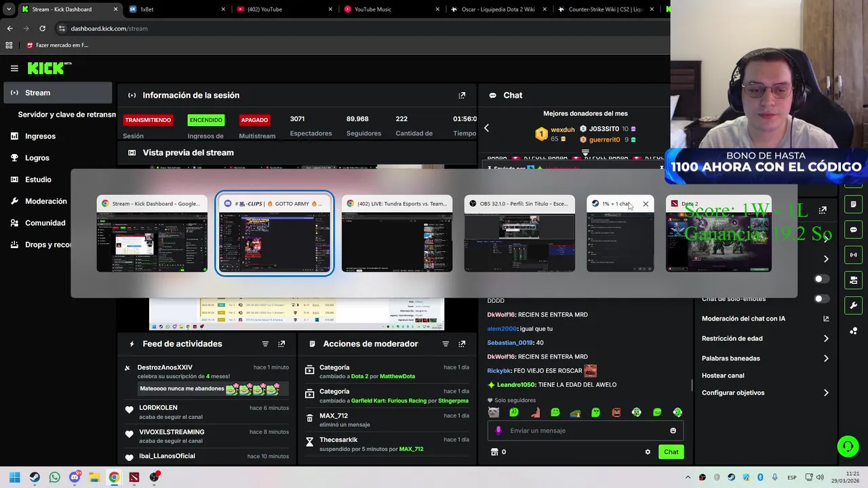Open Comunidad in the sidebar
The width and height of the screenshot is (868, 488).
[45, 223]
